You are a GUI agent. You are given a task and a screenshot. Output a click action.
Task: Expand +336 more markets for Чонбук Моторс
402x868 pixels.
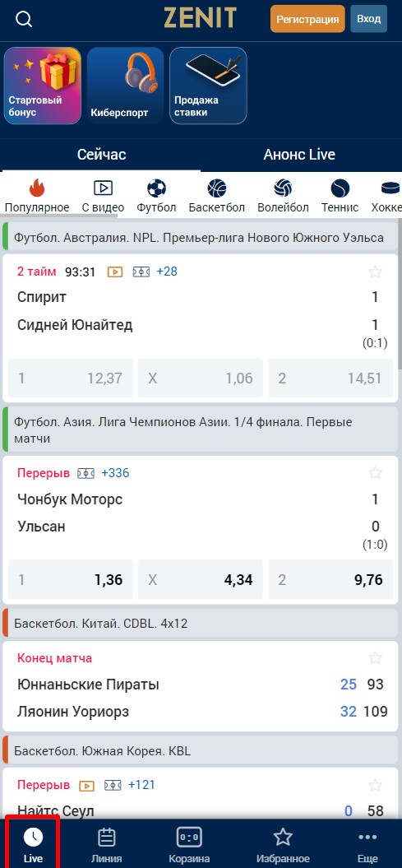(x=115, y=473)
